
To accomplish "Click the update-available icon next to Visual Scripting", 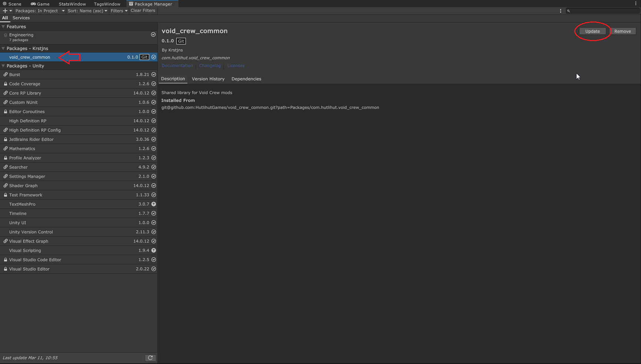I will (154, 250).
